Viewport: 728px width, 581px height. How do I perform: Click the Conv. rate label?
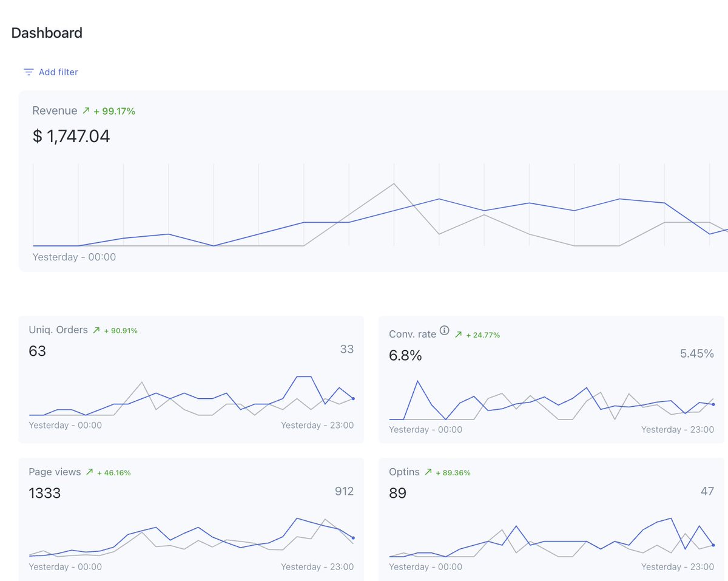click(413, 334)
